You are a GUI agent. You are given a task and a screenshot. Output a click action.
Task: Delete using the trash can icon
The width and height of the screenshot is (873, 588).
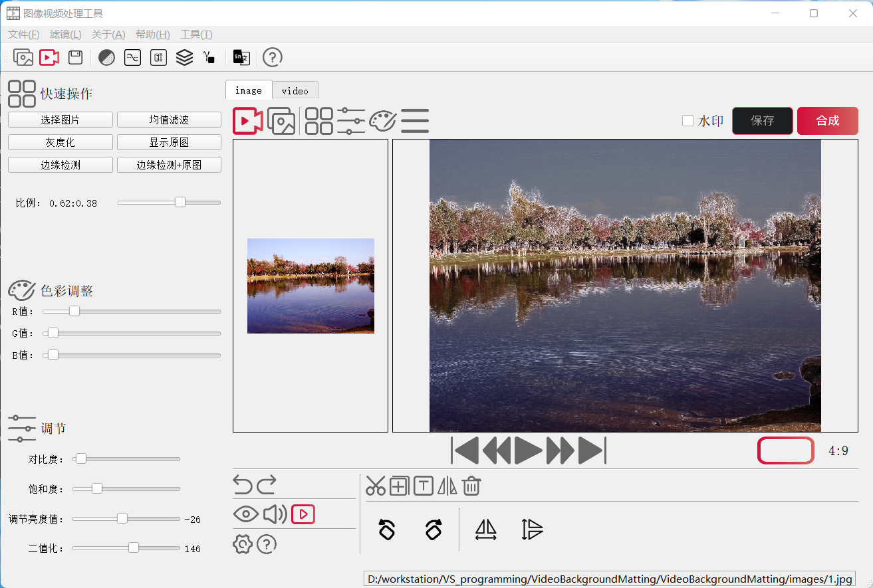[471, 486]
